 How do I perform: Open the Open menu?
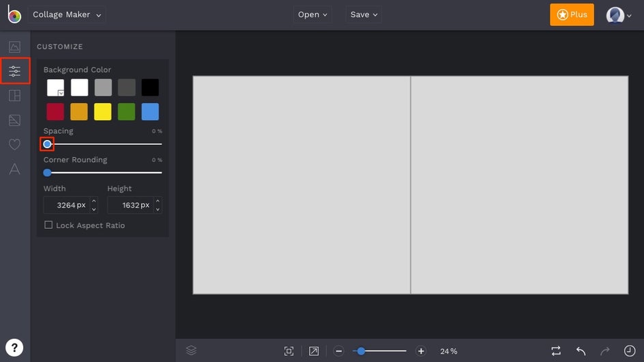pyautogui.click(x=312, y=14)
